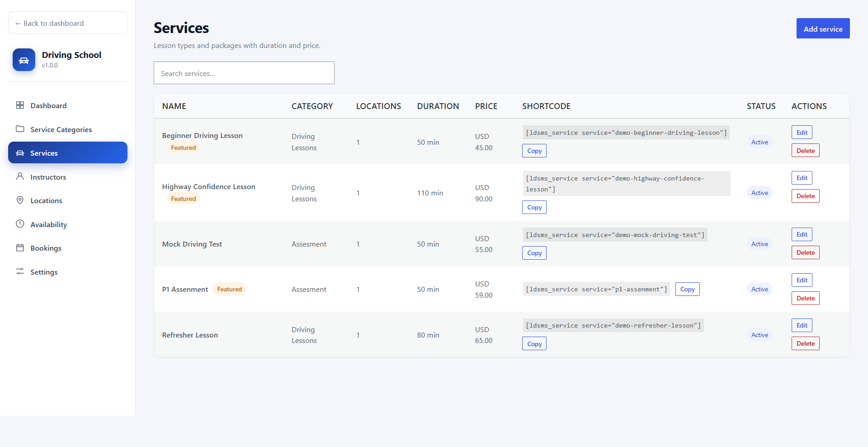Delete the P1 Assenment service
The image size is (868, 447).
pyautogui.click(x=806, y=298)
